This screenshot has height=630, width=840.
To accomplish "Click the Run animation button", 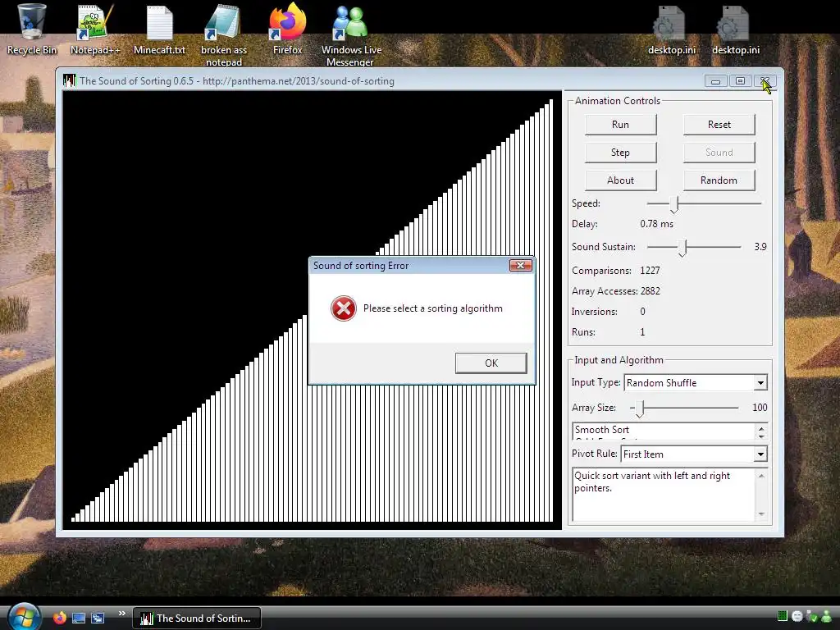I will [x=620, y=125].
